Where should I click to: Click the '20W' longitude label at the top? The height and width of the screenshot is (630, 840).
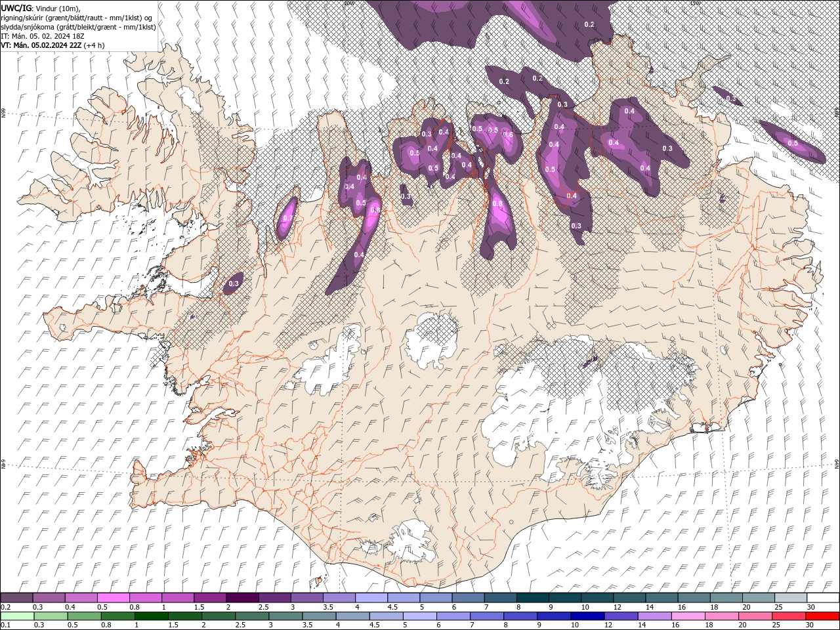(x=348, y=3)
